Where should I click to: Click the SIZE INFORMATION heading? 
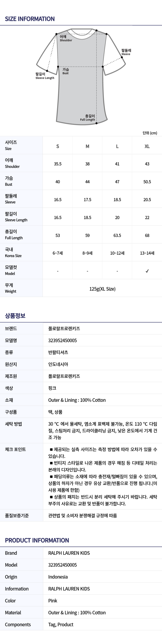pos(30,19)
